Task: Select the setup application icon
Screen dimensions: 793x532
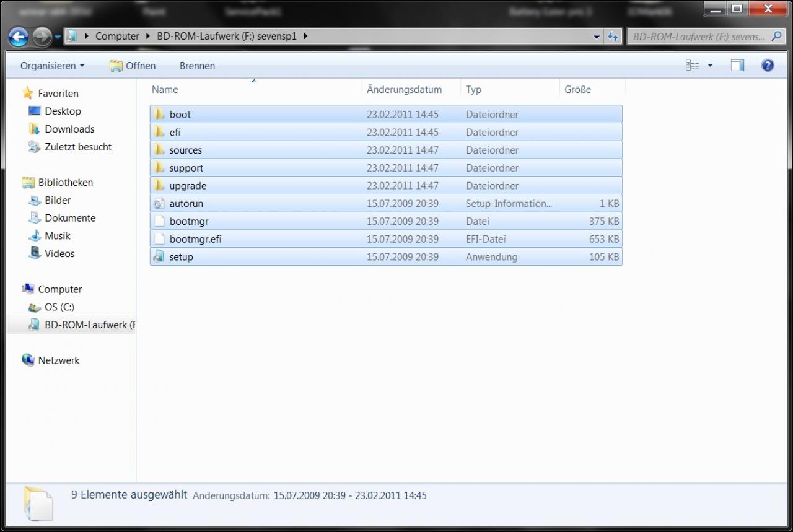Action: (159, 257)
